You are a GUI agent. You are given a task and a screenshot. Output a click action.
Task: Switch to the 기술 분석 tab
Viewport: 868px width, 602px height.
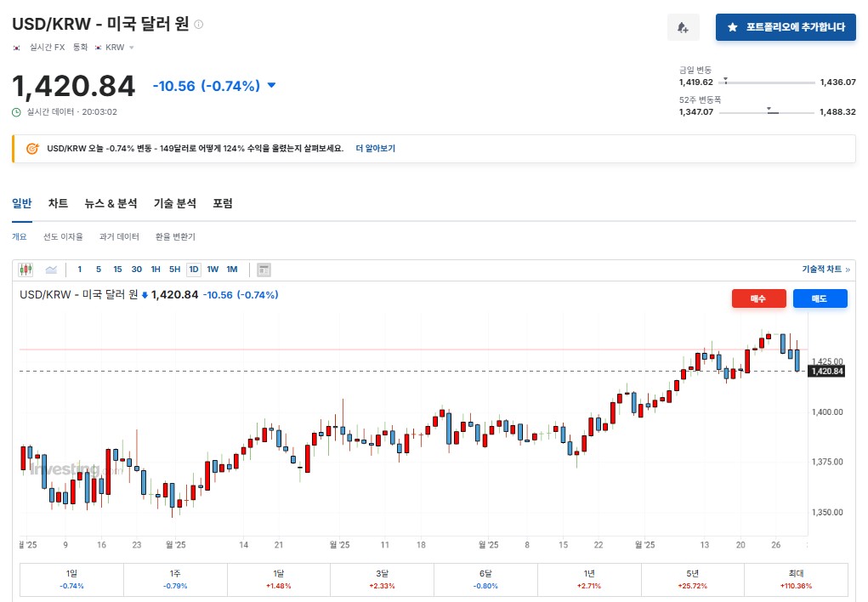174,203
